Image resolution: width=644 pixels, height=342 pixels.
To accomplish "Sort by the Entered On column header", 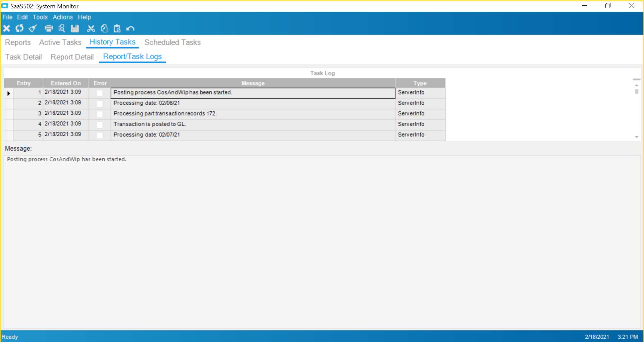I will [66, 83].
